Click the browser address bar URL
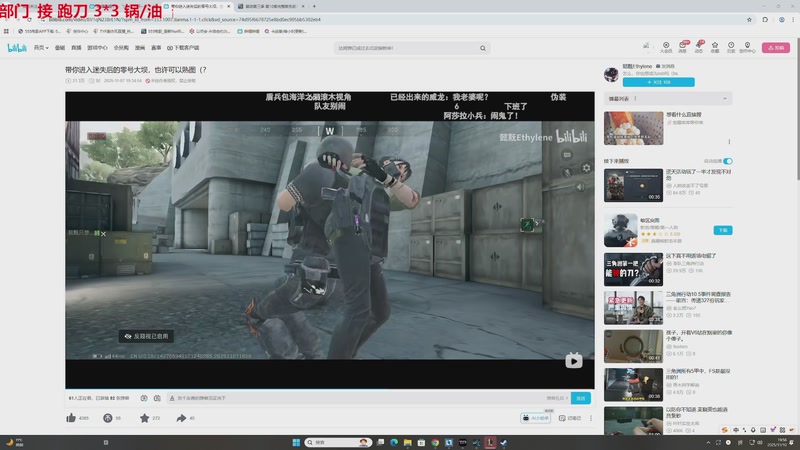This screenshot has height=450, width=800. click(x=184, y=19)
